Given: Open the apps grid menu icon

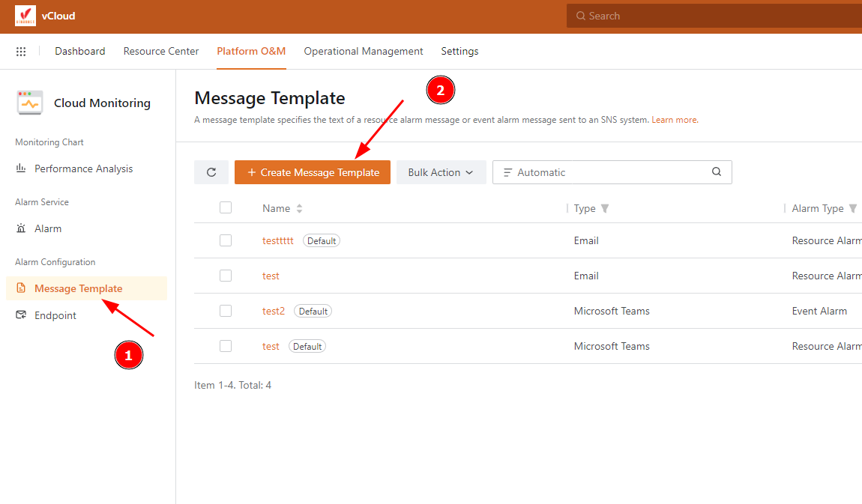Looking at the screenshot, I should click(21, 52).
